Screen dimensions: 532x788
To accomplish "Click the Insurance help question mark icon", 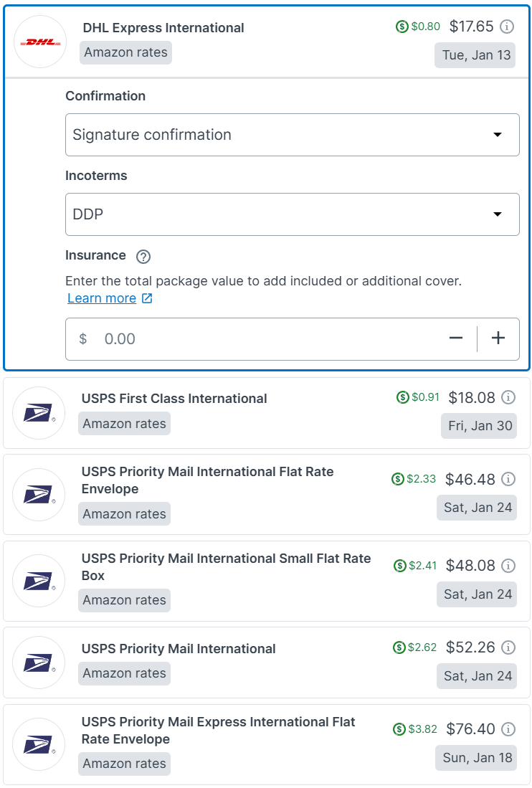I will pyautogui.click(x=143, y=257).
